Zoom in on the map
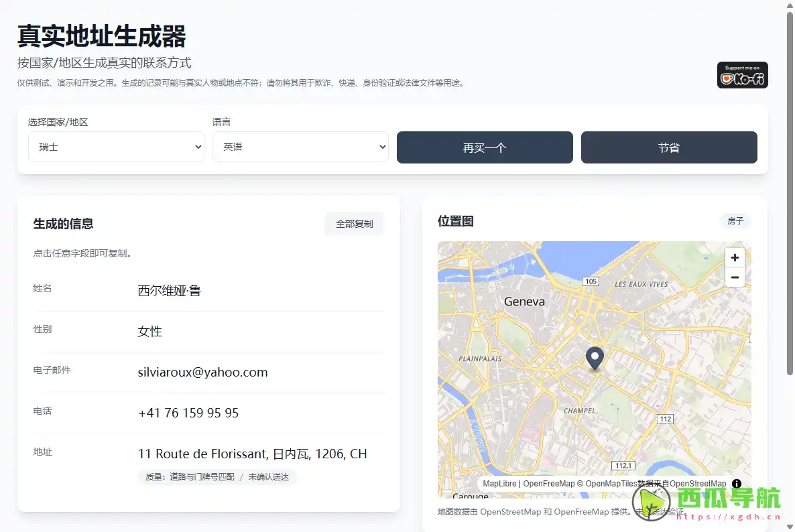The height and width of the screenshot is (532, 795). pyautogui.click(x=735, y=258)
